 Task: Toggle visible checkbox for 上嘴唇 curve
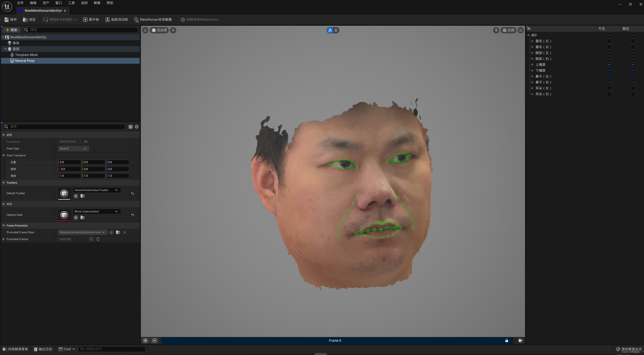tap(609, 65)
